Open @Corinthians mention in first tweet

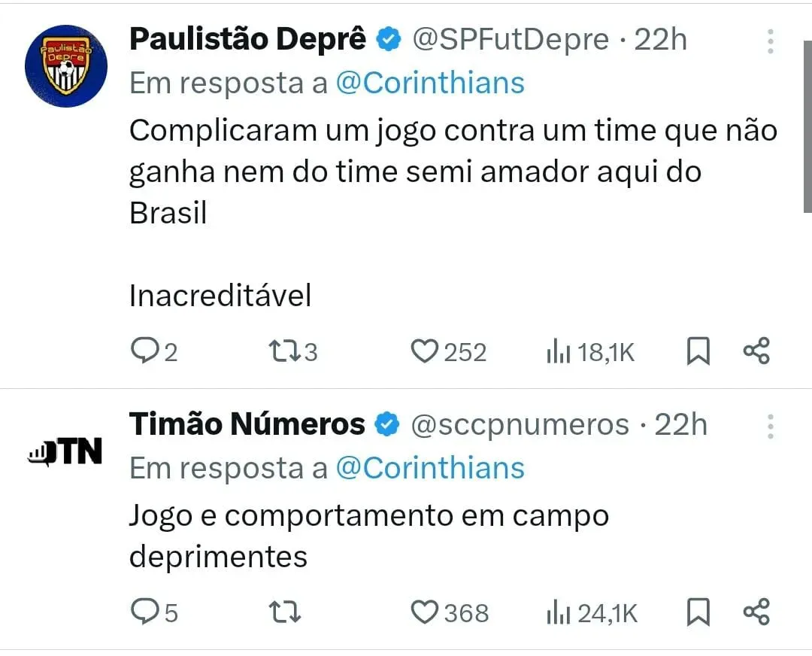[429, 83]
